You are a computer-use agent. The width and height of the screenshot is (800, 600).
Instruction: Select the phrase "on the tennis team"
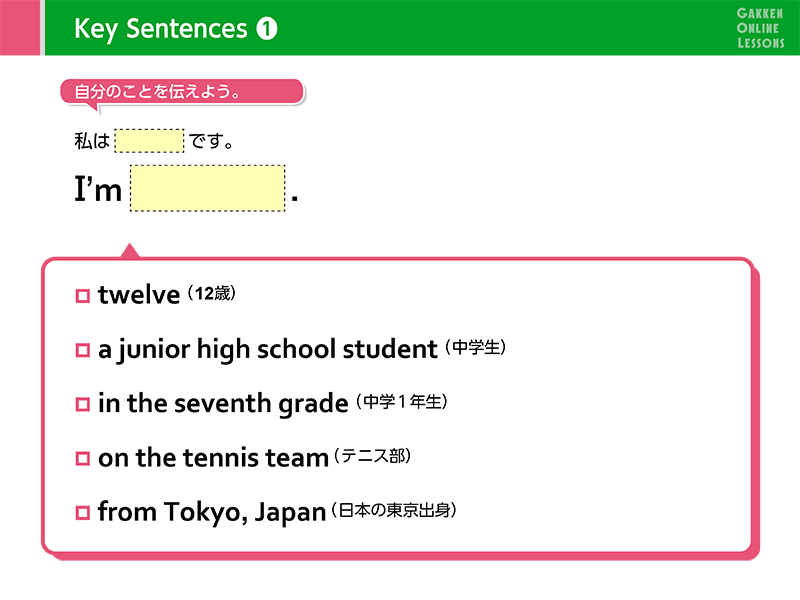213,458
